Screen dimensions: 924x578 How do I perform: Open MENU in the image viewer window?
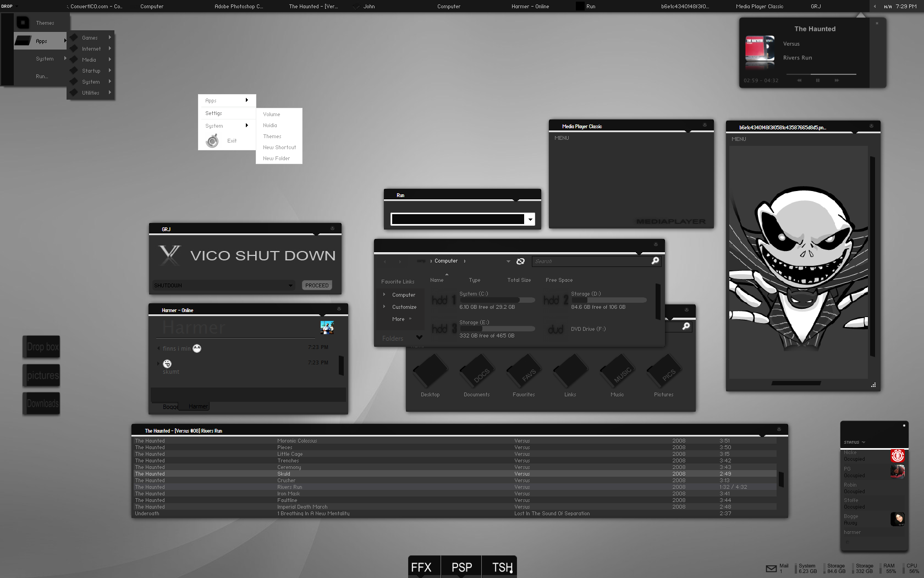click(739, 139)
